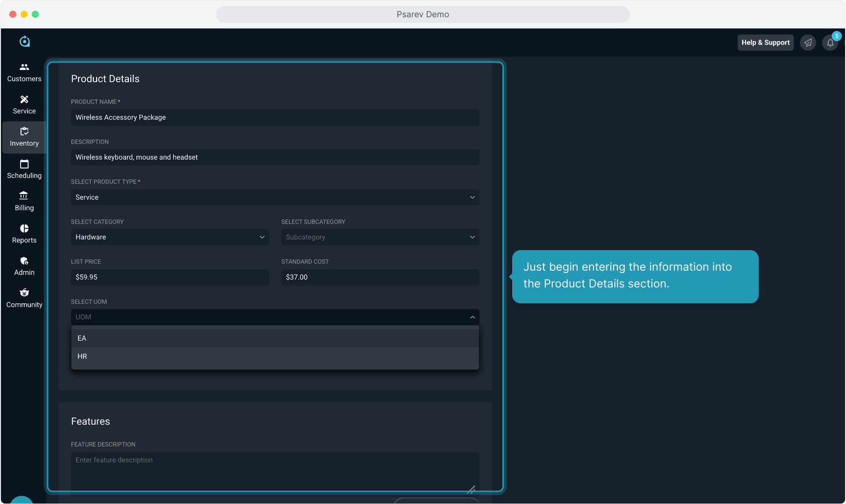Open the Billing bank icon
846x504 pixels.
pos(24,196)
